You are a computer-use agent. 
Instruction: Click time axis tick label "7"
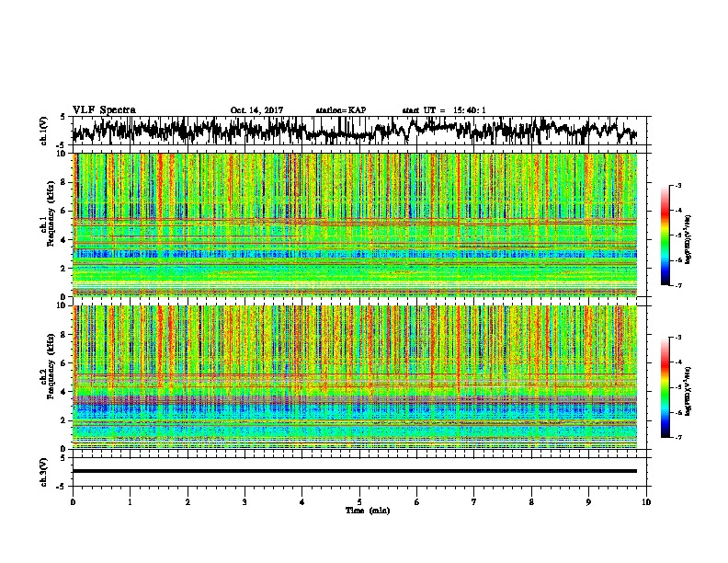pyautogui.click(x=474, y=502)
